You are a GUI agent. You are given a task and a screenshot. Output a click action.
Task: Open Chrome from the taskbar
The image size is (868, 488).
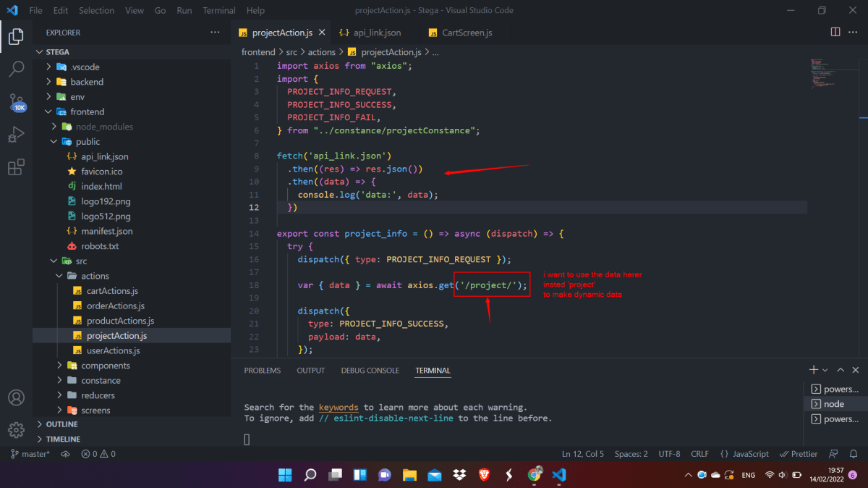point(535,475)
